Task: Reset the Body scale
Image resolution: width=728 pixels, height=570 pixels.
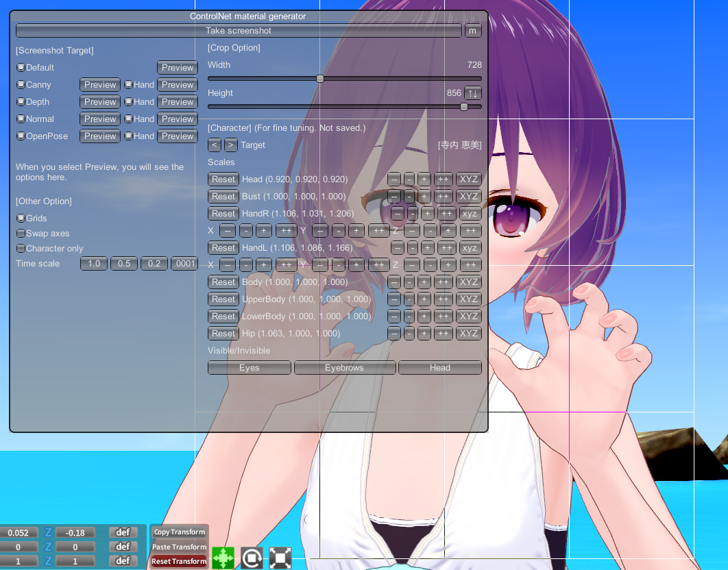Action: coord(223,282)
